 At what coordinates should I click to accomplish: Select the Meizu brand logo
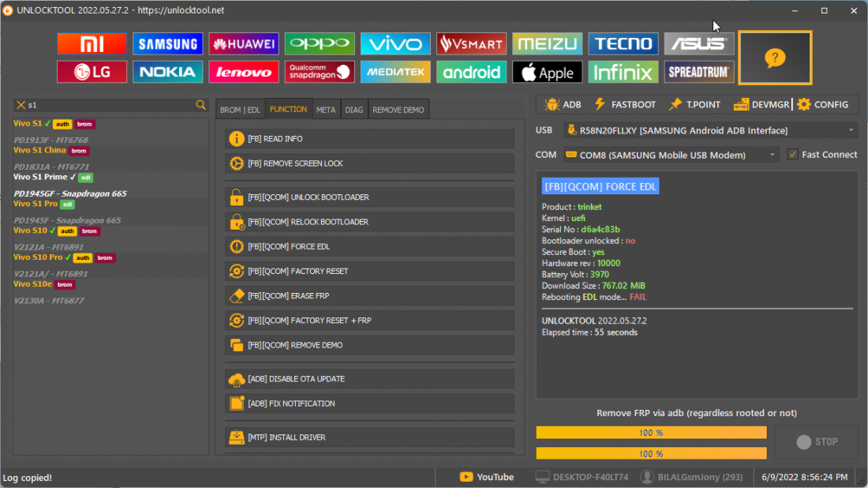point(547,43)
